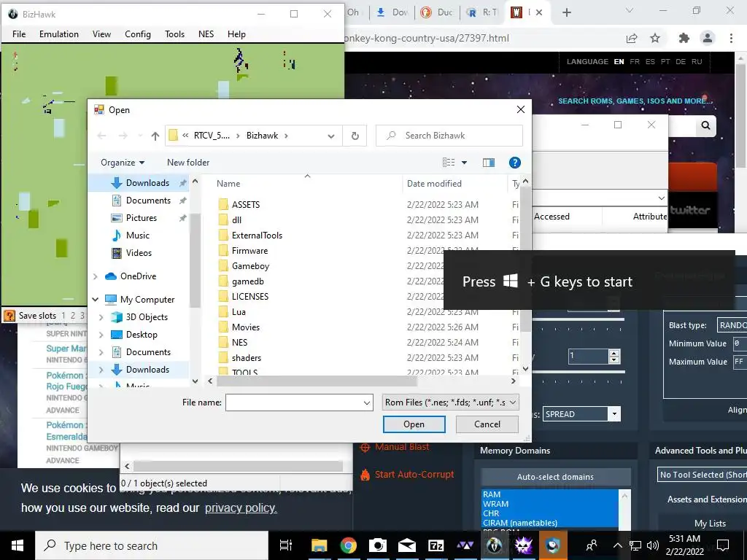Screen dimensions: 747x560
Task: Open the Config menu in BizHawk
Action: coord(138,34)
